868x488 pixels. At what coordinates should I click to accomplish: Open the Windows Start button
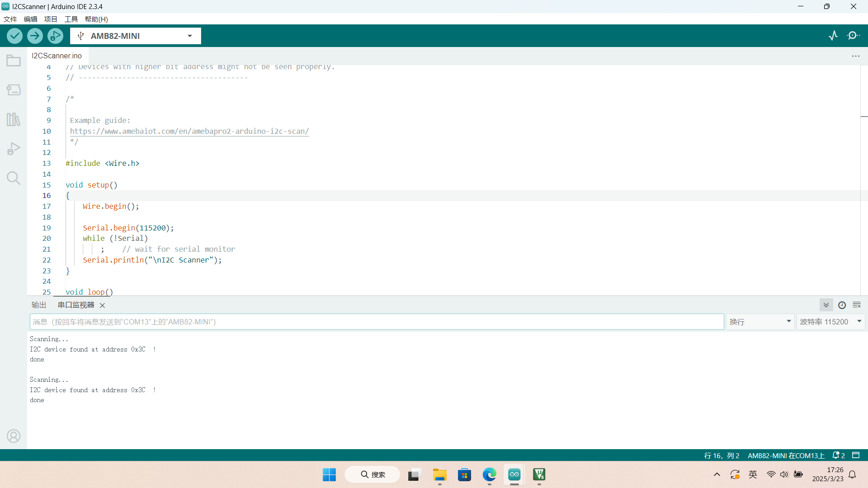click(330, 474)
